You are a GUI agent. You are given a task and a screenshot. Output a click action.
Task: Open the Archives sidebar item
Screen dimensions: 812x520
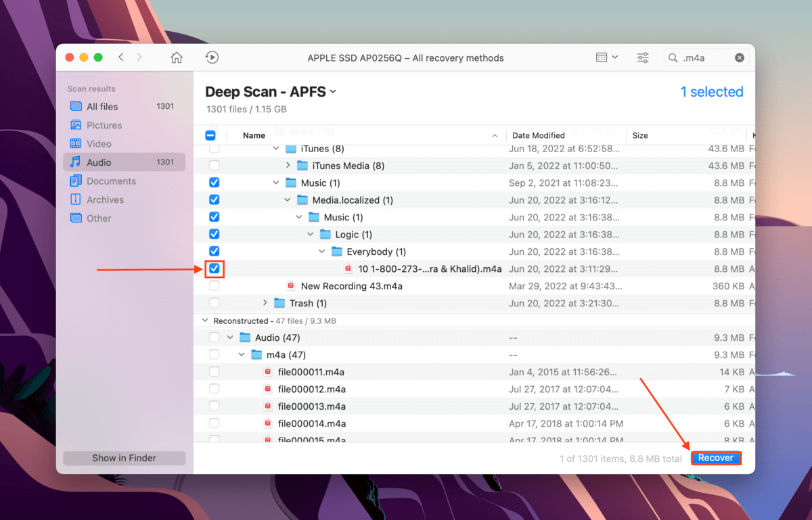tap(124, 199)
